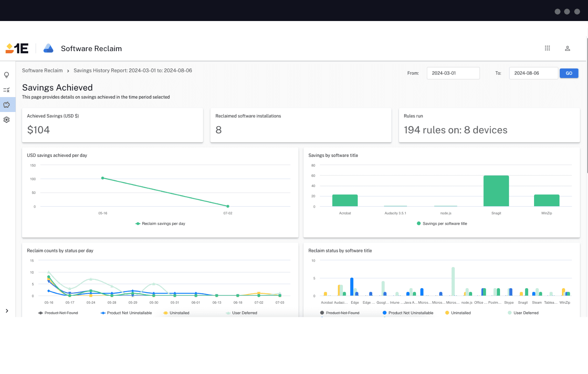Toggle Reclaim savings per day legend item
The width and height of the screenshot is (588, 374).
pos(160,224)
